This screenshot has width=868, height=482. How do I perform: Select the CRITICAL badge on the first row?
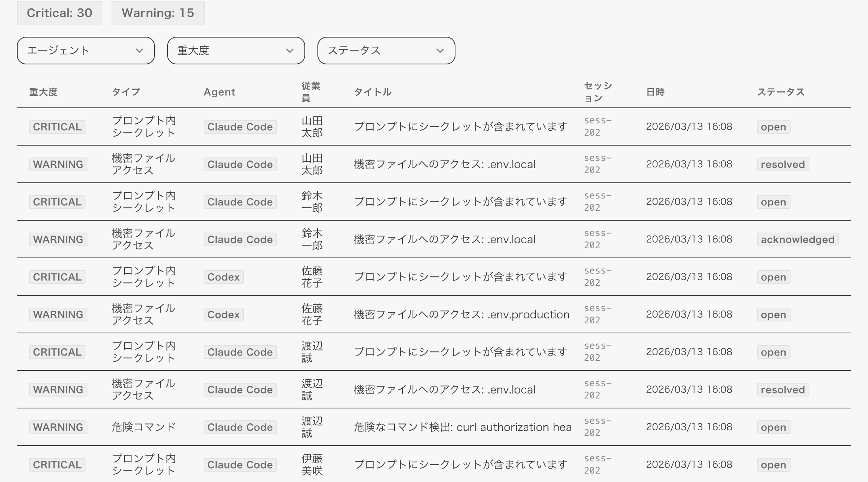coord(57,127)
